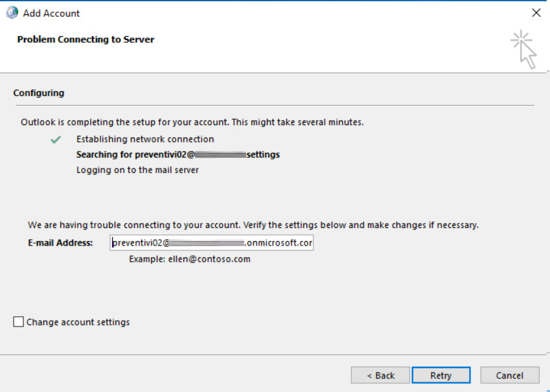Click the Outlook icon in title bar

tap(12, 13)
